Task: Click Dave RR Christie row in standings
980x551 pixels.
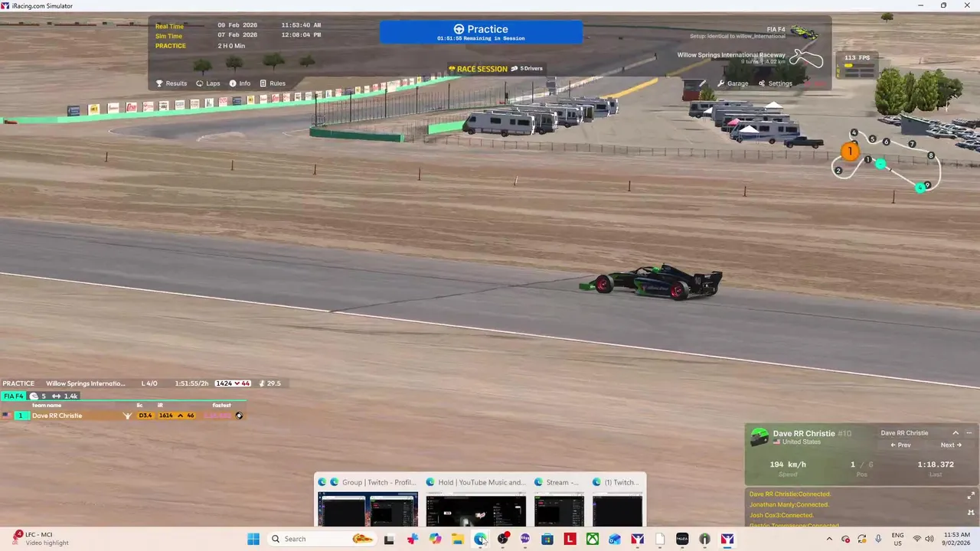Action: tap(122, 416)
